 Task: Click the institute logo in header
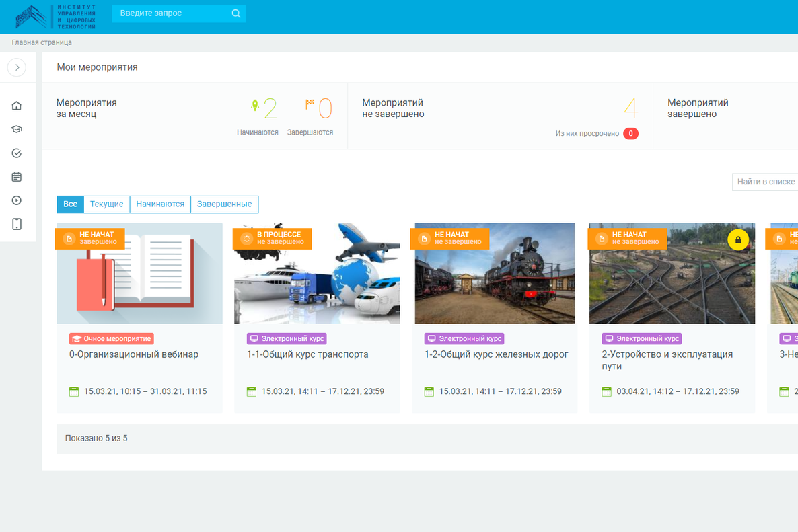pyautogui.click(x=55, y=17)
